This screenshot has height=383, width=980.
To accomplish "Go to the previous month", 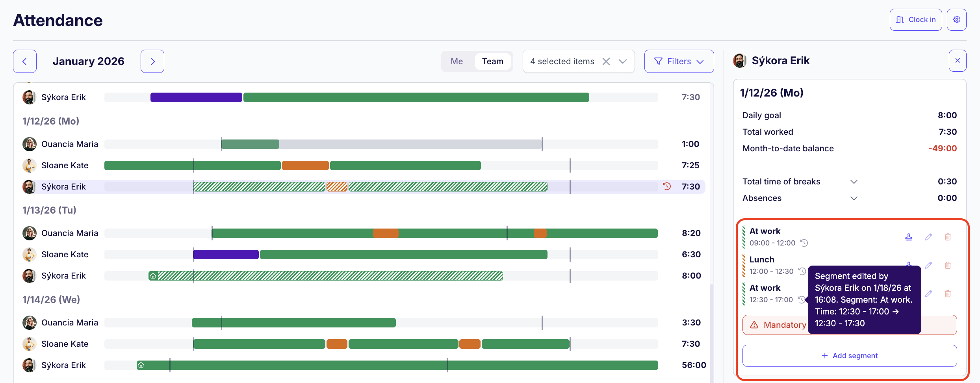I will (x=25, y=61).
